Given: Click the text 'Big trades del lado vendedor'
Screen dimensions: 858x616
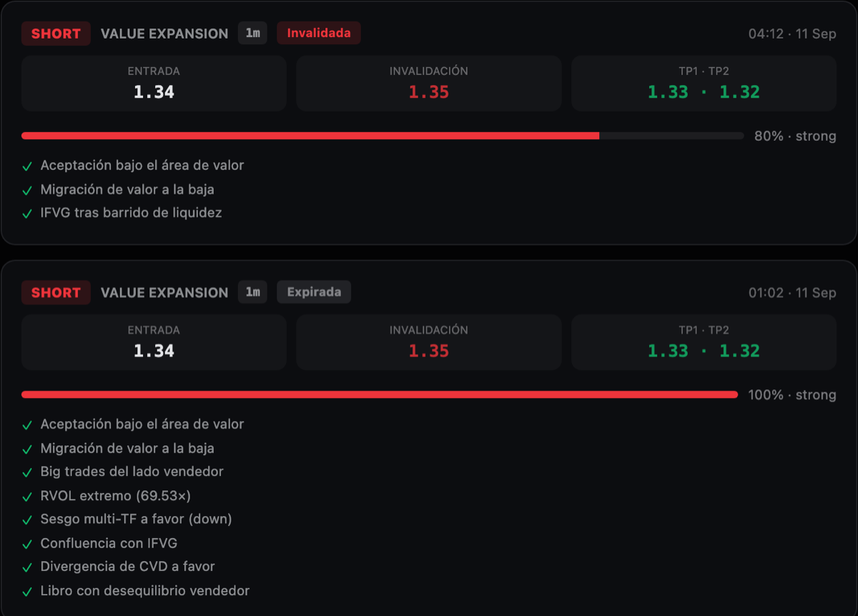Looking at the screenshot, I should [132, 471].
